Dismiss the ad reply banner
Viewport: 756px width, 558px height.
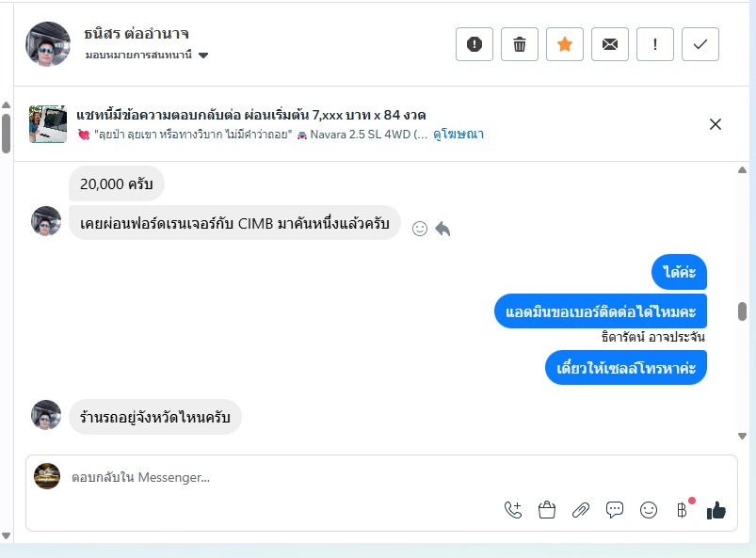716,124
